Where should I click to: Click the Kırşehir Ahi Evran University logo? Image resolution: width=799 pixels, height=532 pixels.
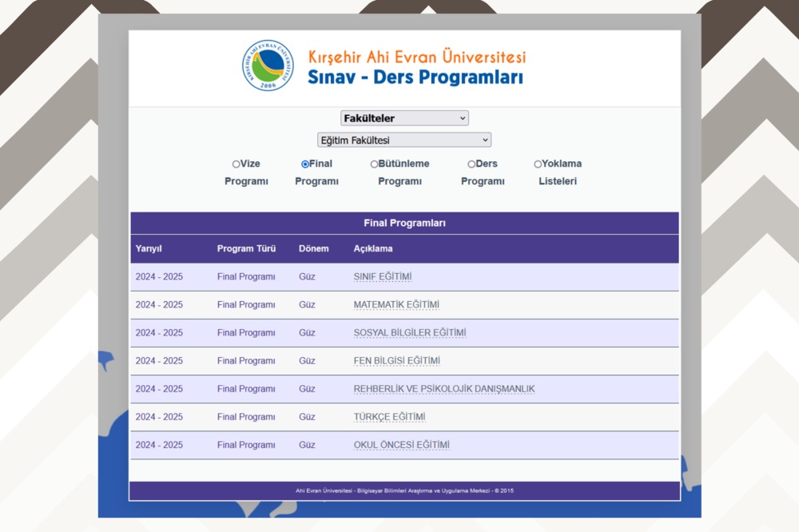[268, 66]
